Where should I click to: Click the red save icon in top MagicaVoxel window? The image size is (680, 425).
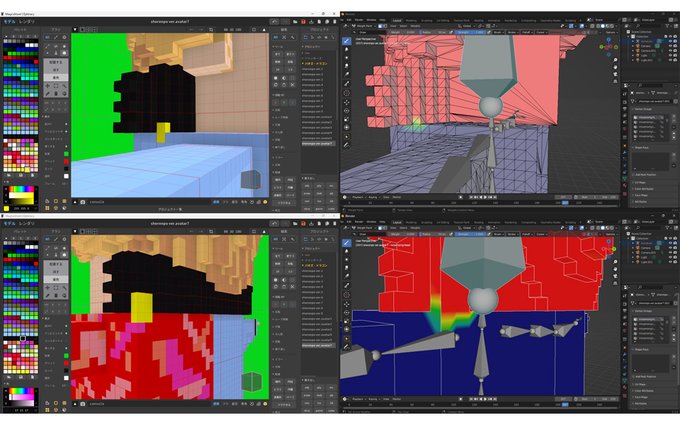click(x=303, y=21)
